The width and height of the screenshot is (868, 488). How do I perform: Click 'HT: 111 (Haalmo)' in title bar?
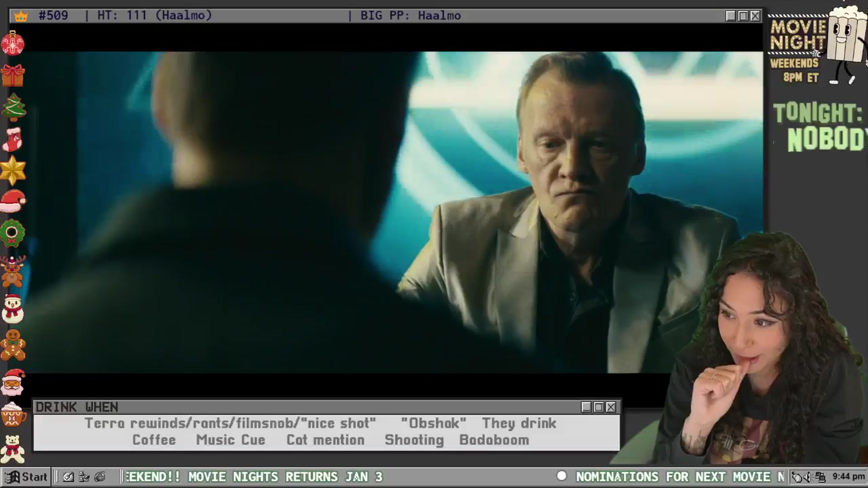[155, 15]
